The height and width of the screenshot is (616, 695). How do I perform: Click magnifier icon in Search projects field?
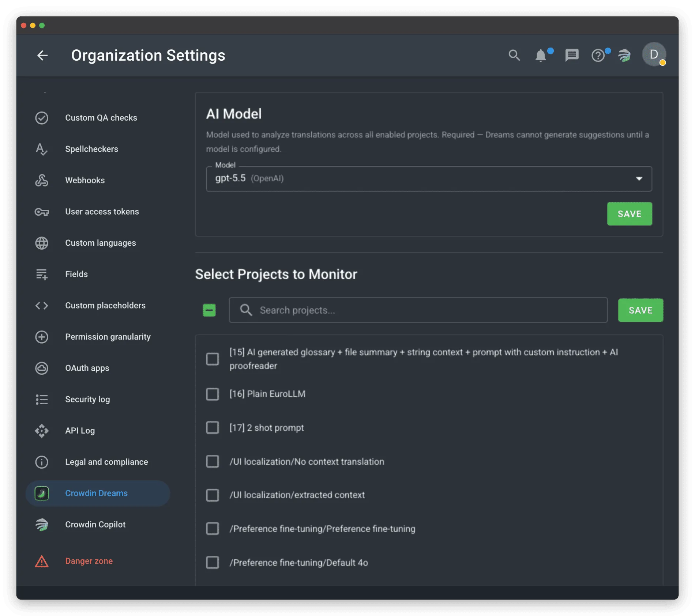(x=246, y=310)
